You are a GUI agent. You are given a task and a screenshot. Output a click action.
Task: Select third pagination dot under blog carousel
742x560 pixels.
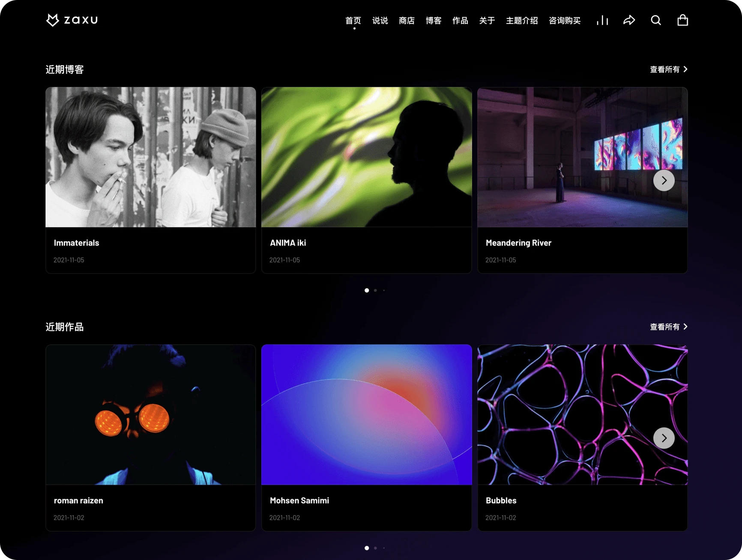[384, 290]
